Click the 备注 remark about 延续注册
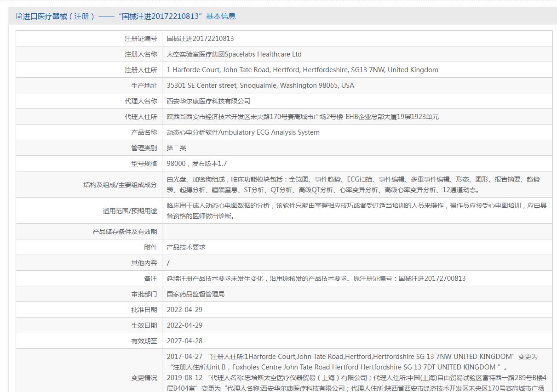 pyautogui.click(x=316, y=278)
